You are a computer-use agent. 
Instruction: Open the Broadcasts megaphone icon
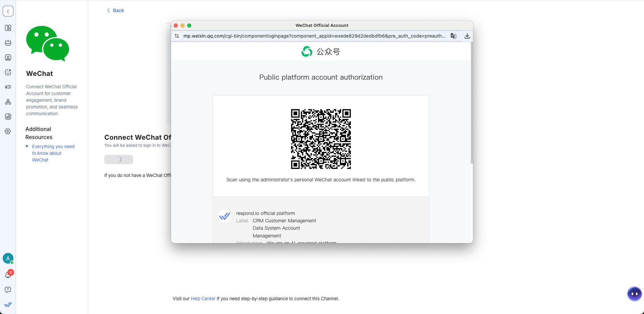pyautogui.click(x=8, y=87)
